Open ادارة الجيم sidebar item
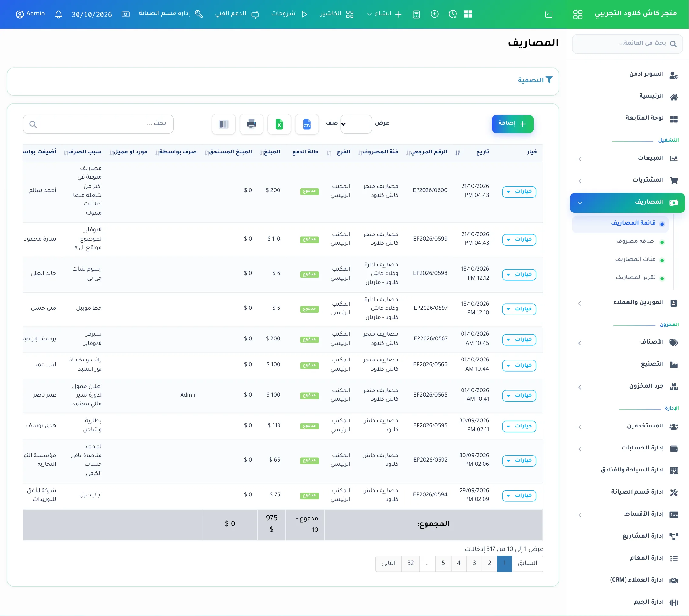This screenshot has width=689, height=616. click(x=627, y=602)
